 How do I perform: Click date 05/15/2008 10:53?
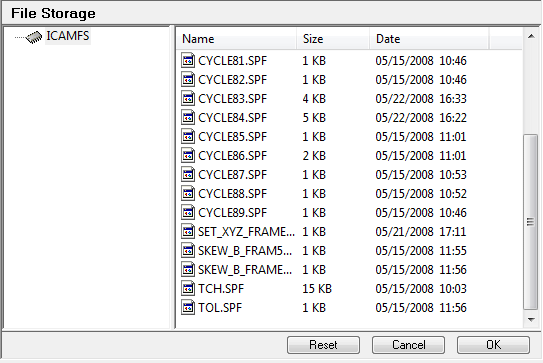[x=421, y=175]
